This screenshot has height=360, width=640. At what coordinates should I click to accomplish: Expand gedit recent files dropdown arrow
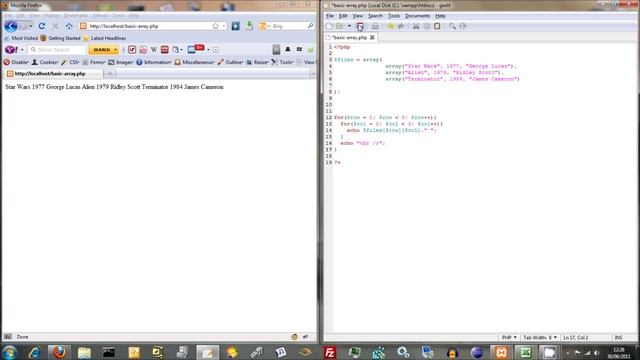pos(349,26)
